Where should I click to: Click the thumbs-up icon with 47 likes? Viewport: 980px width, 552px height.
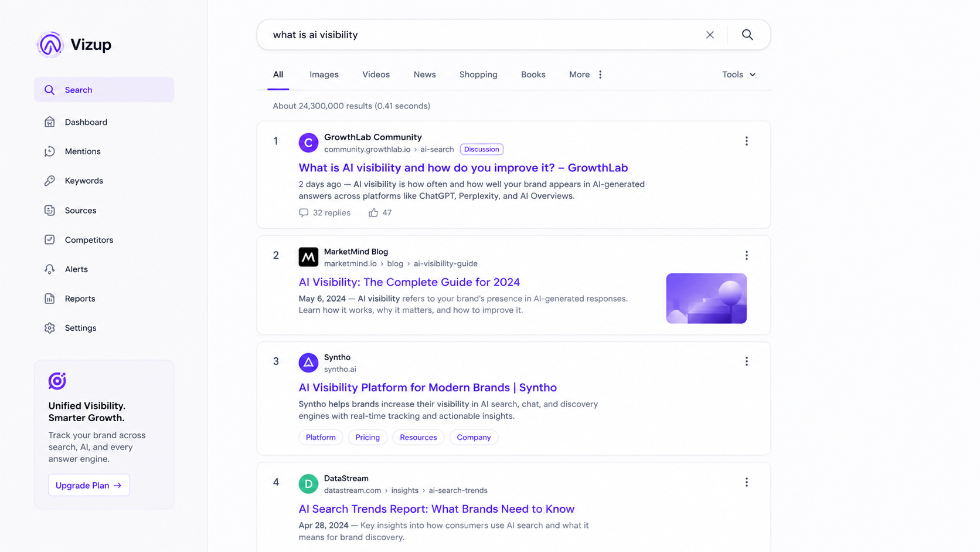pos(373,213)
